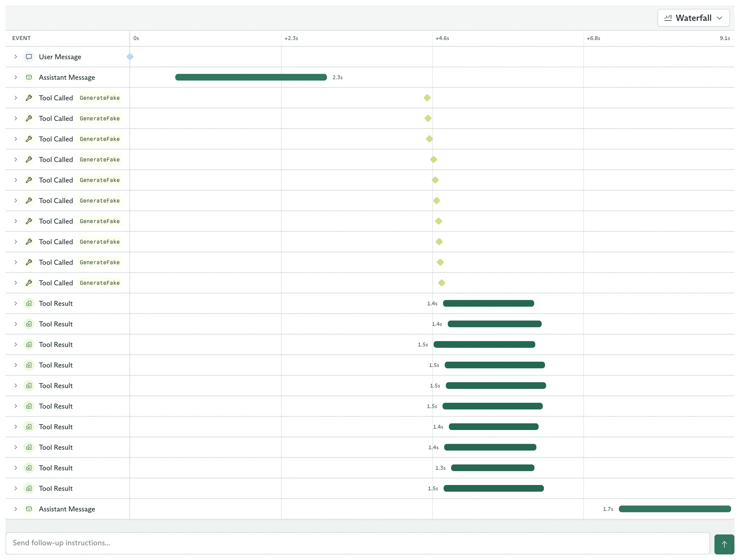
Task: Select the 2.3s Assistant Message duration bar
Action: 251,77
